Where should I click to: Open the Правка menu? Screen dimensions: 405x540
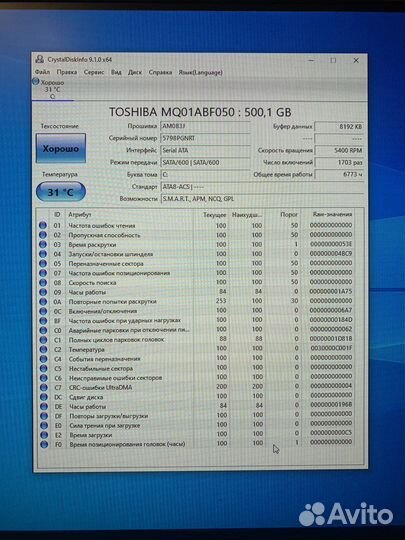(x=67, y=72)
